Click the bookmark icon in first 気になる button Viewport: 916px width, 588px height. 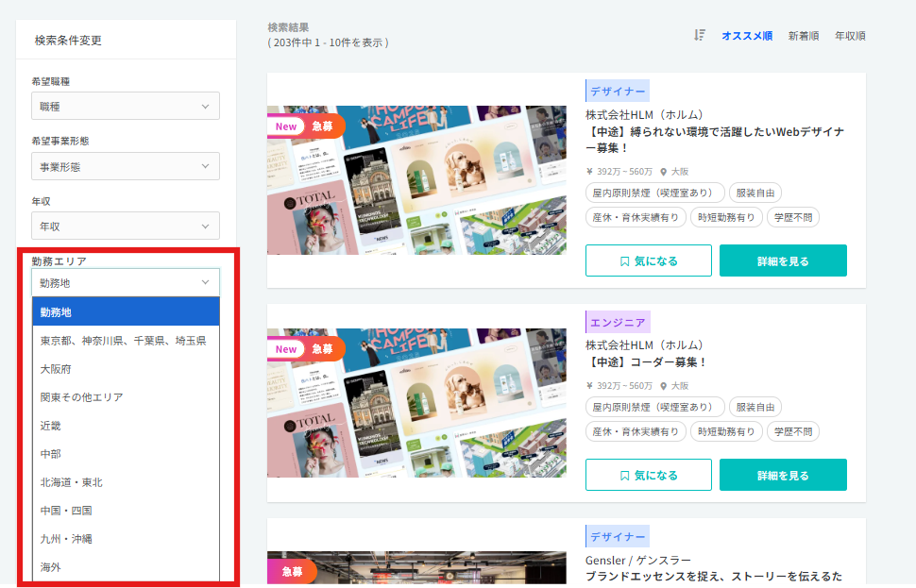(624, 261)
